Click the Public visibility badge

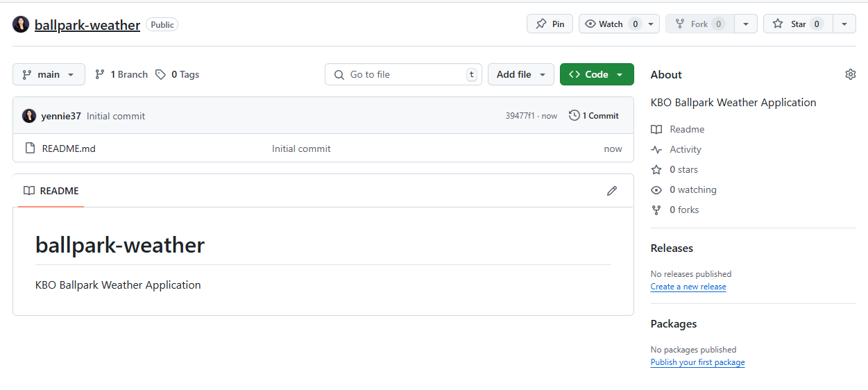[162, 24]
